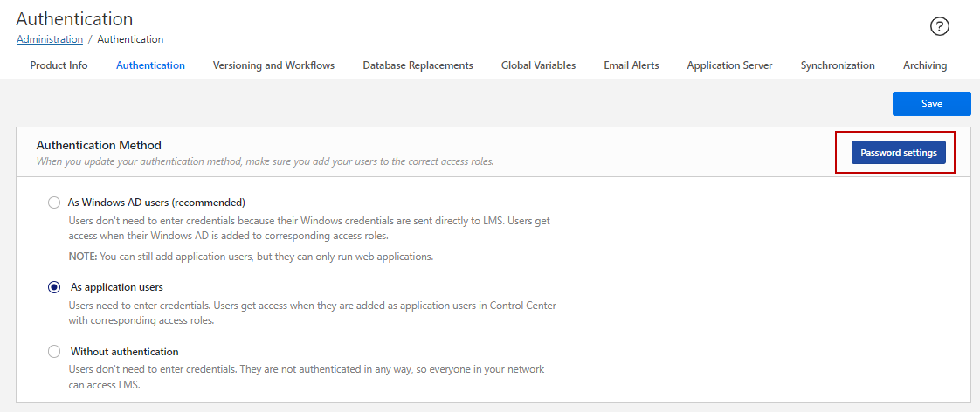Click the Authentication tab in tab bar

pos(150,65)
